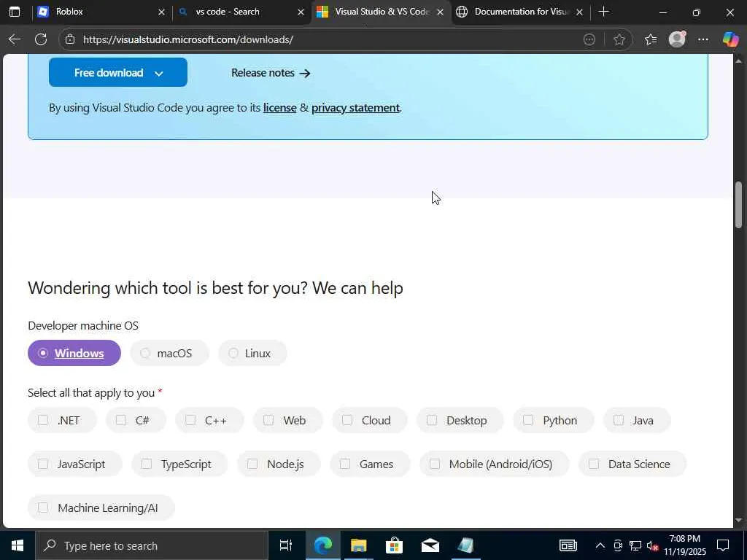Select the macOS radio option
Image resolution: width=747 pixels, height=560 pixels.
point(169,354)
